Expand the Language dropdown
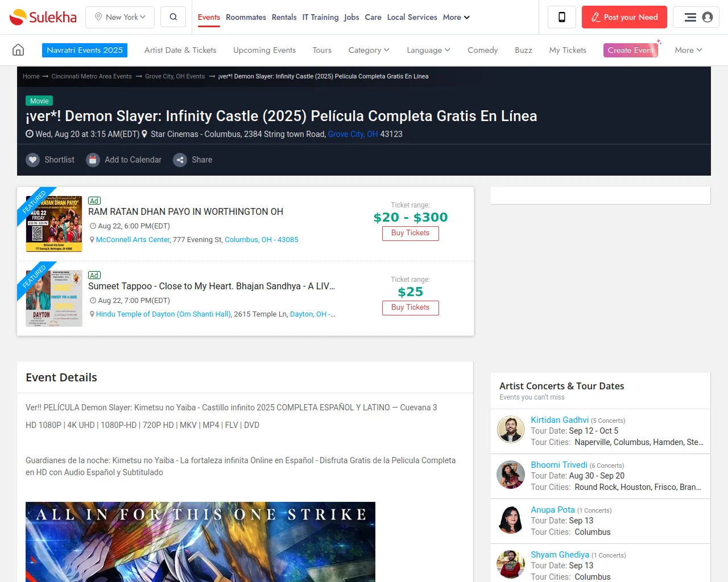This screenshot has height=582, width=728. point(429,50)
